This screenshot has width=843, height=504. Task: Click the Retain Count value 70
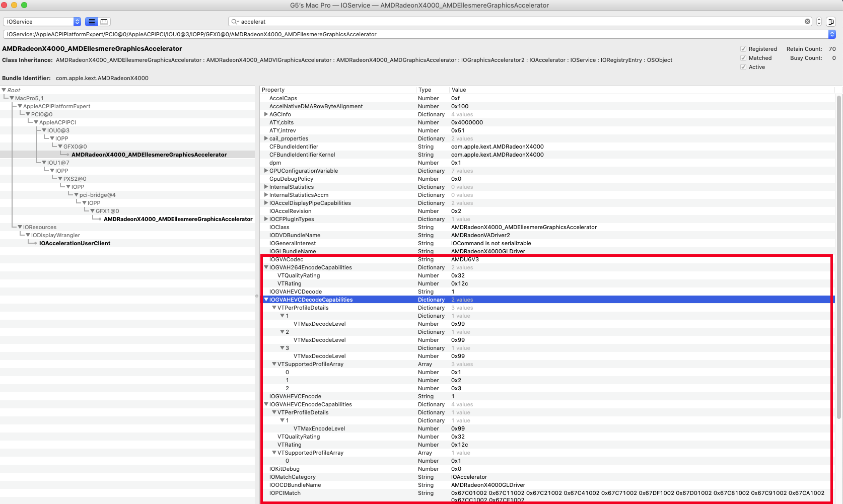pyautogui.click(x=832, y=49)
